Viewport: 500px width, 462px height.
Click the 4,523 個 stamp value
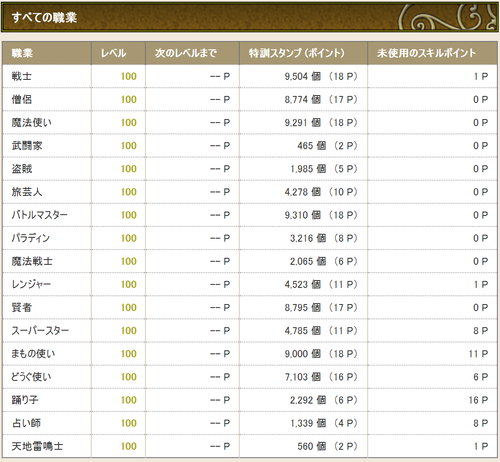point(303,284)
